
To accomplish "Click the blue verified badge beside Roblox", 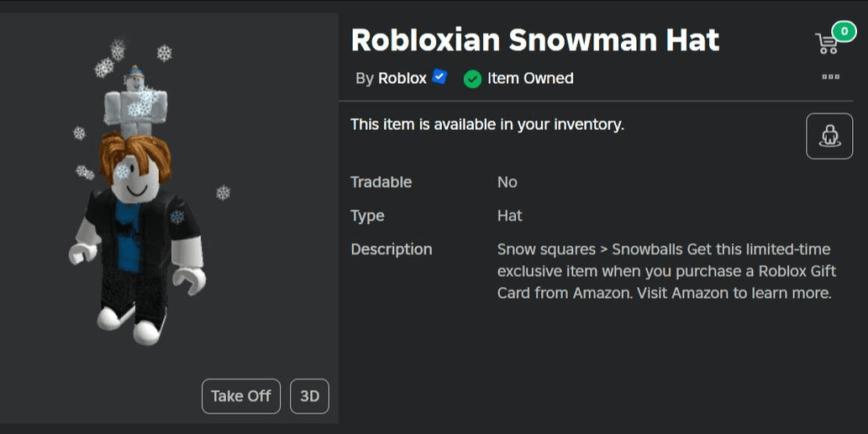I will click(440, 78).
